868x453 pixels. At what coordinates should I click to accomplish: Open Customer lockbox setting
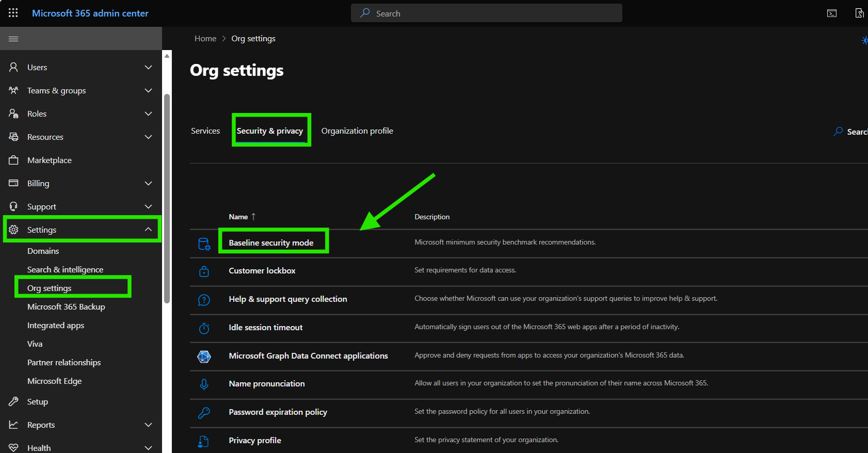coord(262,270)
